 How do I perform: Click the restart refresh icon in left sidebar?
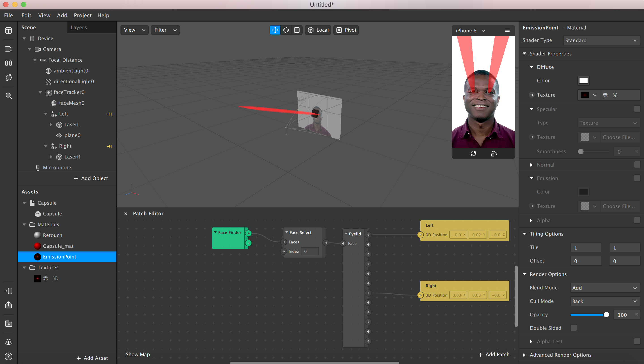(9, 78)
